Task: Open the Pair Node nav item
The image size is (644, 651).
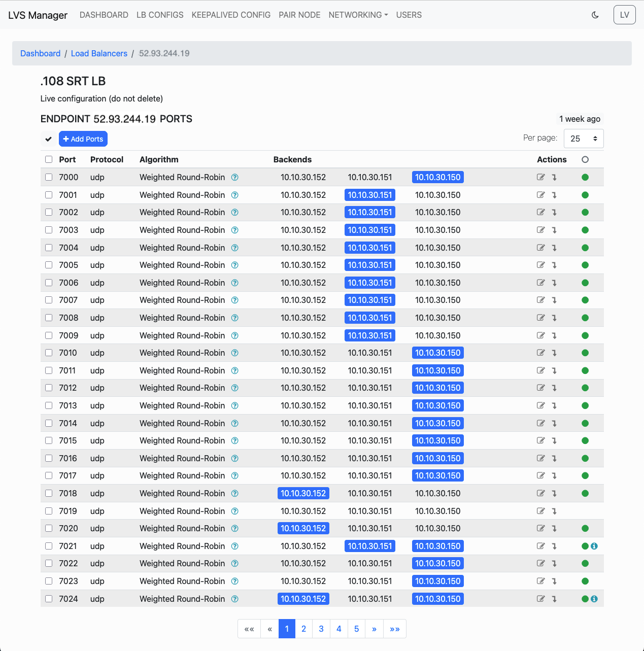Action: 299,15
